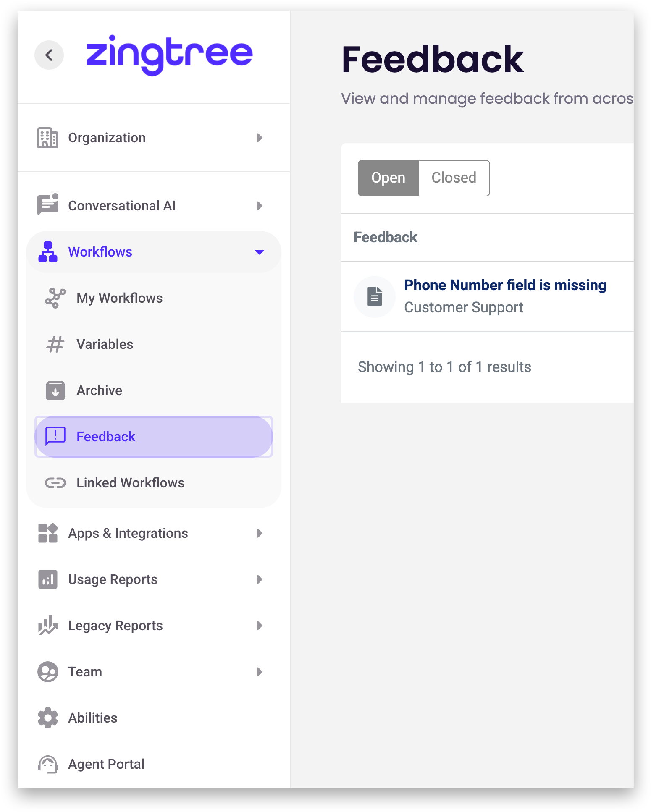Viewport: 651px width, 812px height.
Task: Expand the Usage Reports arrow
Action: click(260, 579)
